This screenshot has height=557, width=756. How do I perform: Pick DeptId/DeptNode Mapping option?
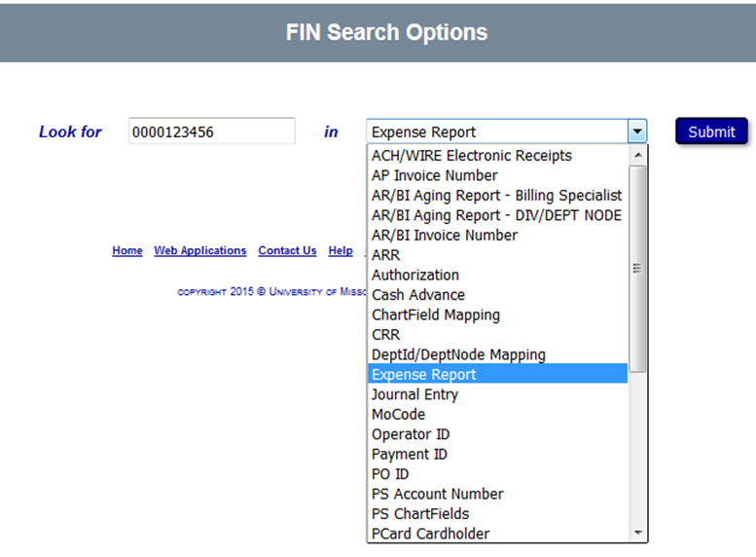(x=497, y=354)
